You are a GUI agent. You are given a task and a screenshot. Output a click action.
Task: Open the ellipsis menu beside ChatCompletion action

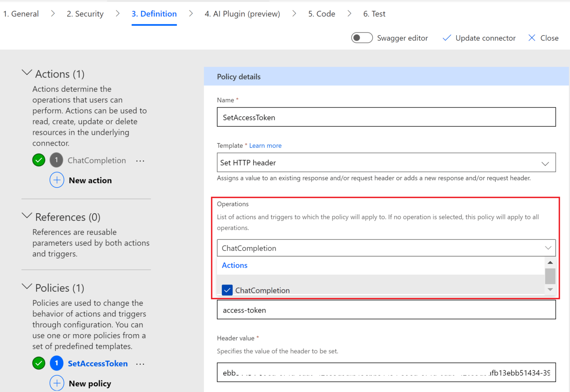pos(140,160)
